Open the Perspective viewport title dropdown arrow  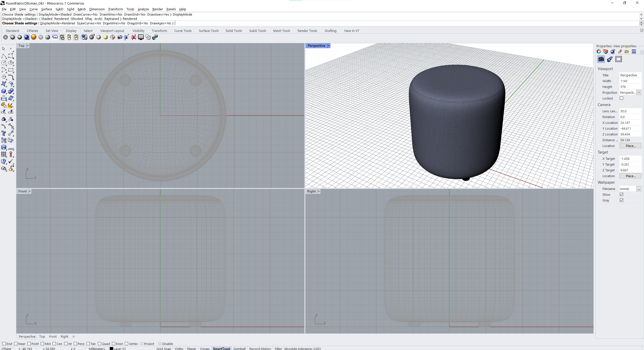click(329, 46)
